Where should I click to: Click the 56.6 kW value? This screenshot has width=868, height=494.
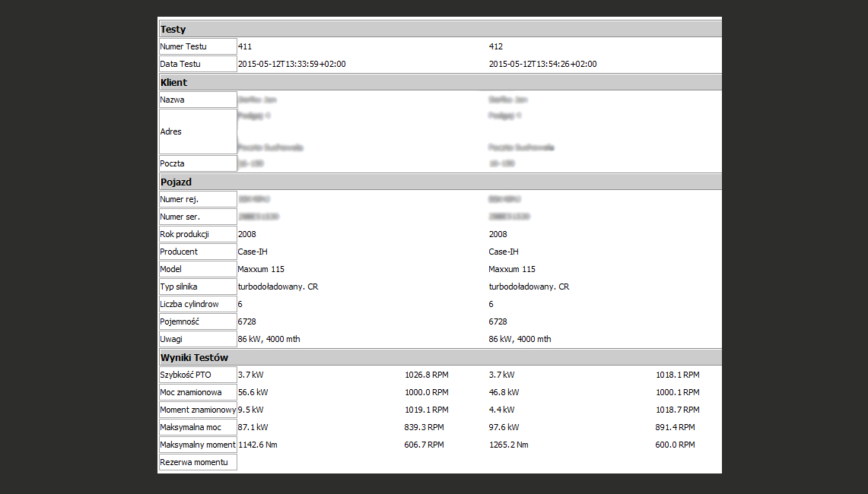coord(253,392)
